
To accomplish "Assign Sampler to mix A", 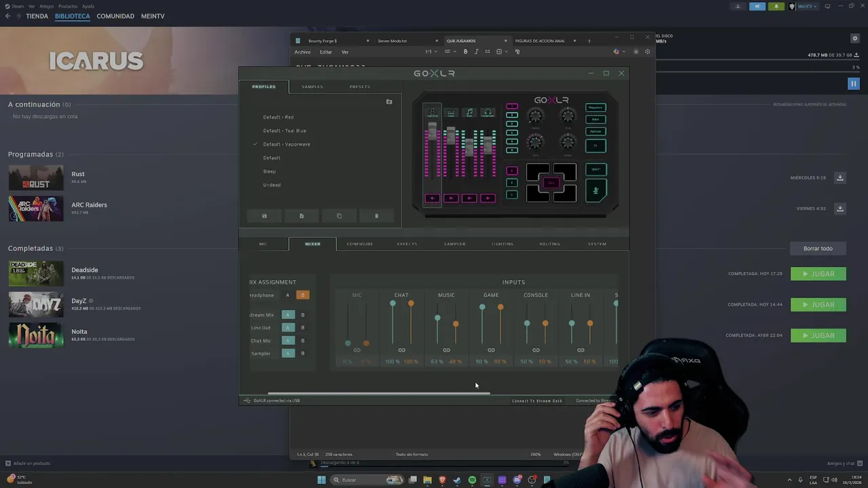I will tap(288, 353).
